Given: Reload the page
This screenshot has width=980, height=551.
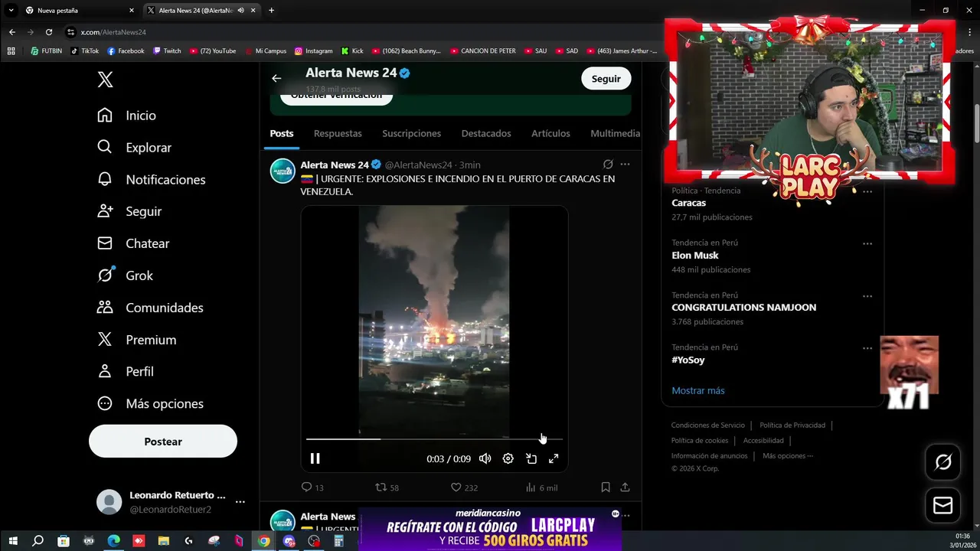Looking at the screenshot, I should [x=49, y=32].
